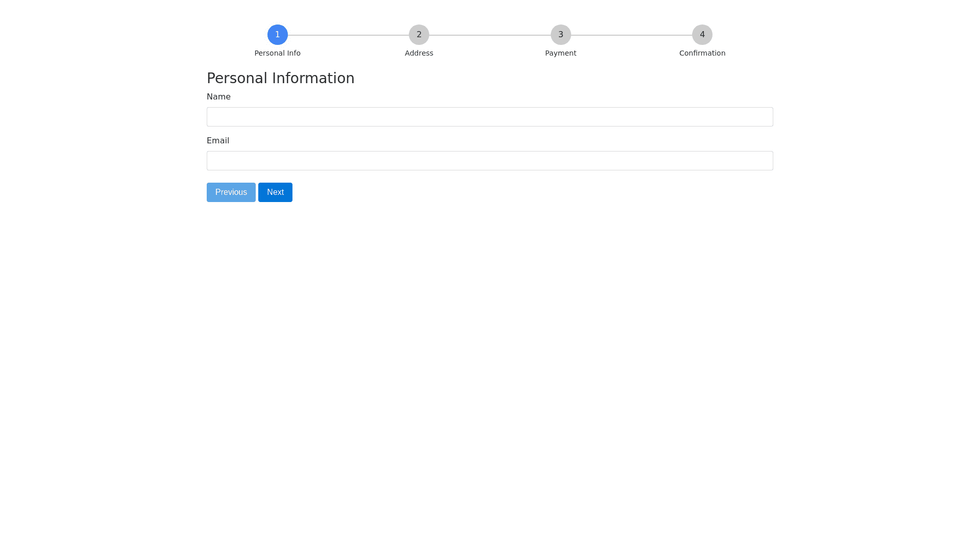Select the Payment step label
The height and width of the screenshot is (551, 980).
[x=560, y=53]
